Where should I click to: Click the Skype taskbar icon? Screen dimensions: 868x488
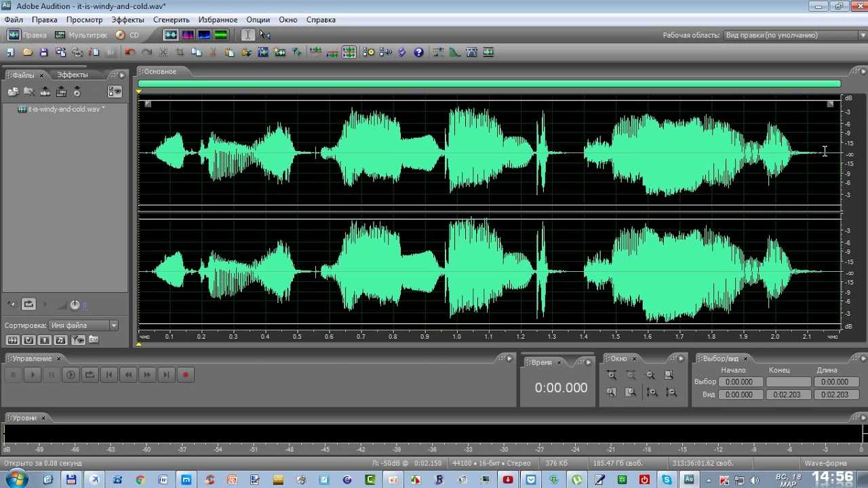point(667,480)
